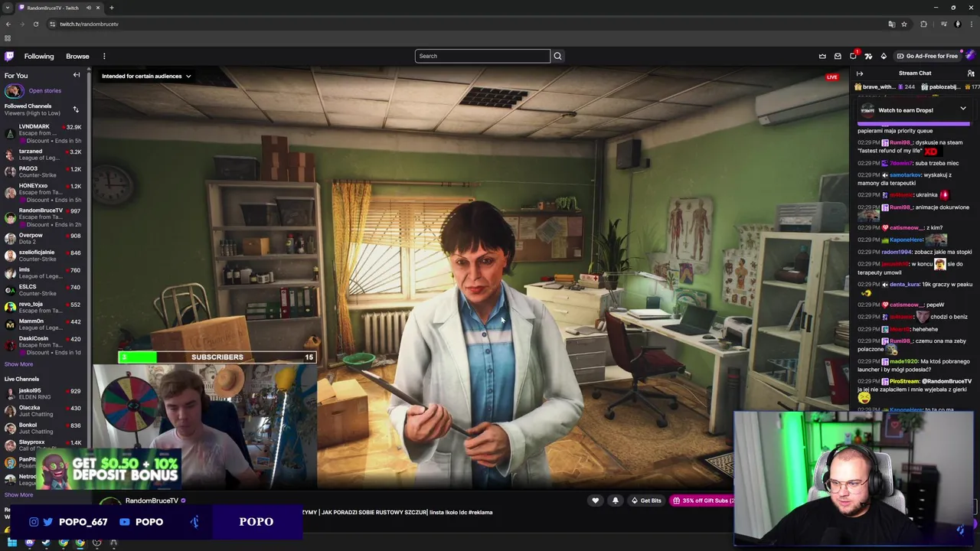The image size is (980, 551).
Task: Open ESLCS channel in sidebar
Action: coord(43,290)
